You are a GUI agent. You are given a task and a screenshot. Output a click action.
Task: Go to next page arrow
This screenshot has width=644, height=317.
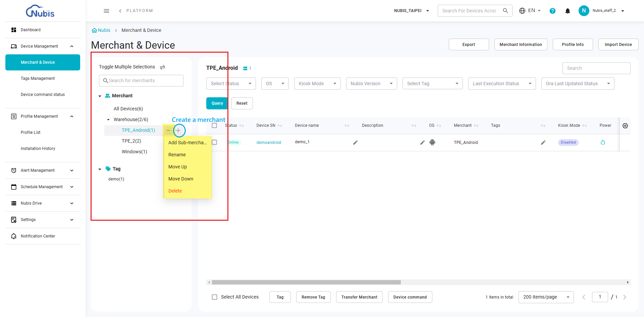pyautogui.click(x=625, y=297)
